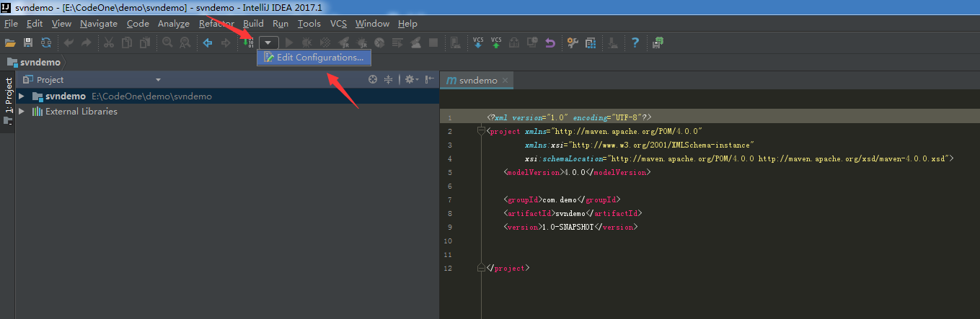This screenshot has width=980, height=319.
Task: Close the svndemo editor tab
Action: tap(506, 80)
